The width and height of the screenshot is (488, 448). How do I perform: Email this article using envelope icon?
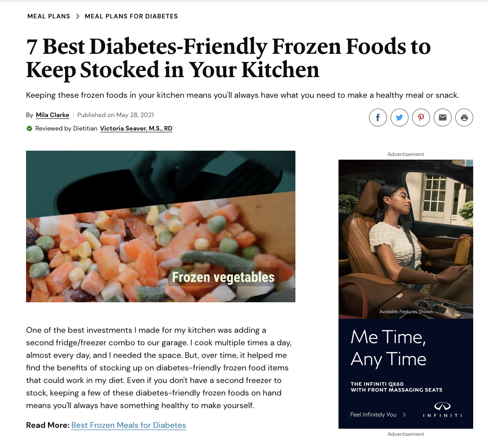[443, 117]
